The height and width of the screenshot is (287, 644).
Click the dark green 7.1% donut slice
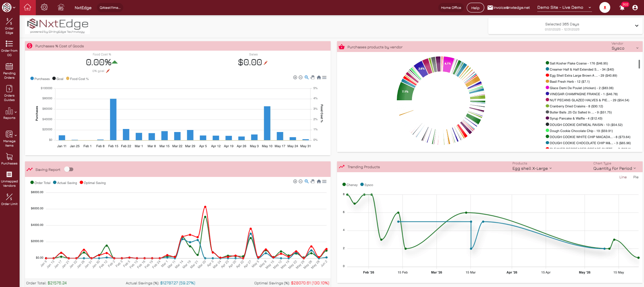tap(406, 92)
